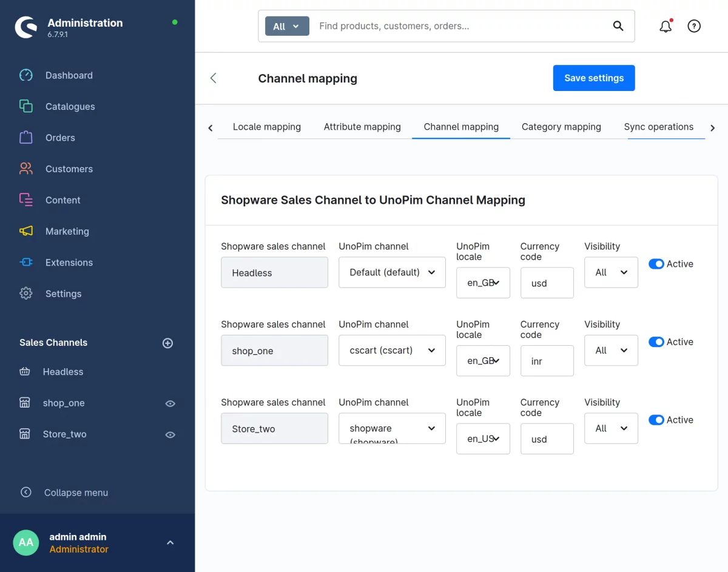Click the disabled shop_one sales channel field
This screenshot has width=728, height=572.
(x=274, y=351)
